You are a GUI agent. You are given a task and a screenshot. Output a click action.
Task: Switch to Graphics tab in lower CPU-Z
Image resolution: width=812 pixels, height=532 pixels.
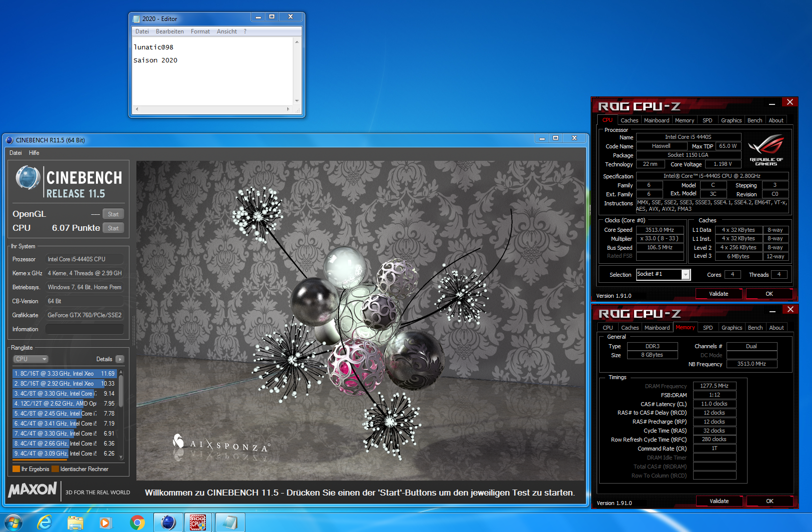click(732, 328)
